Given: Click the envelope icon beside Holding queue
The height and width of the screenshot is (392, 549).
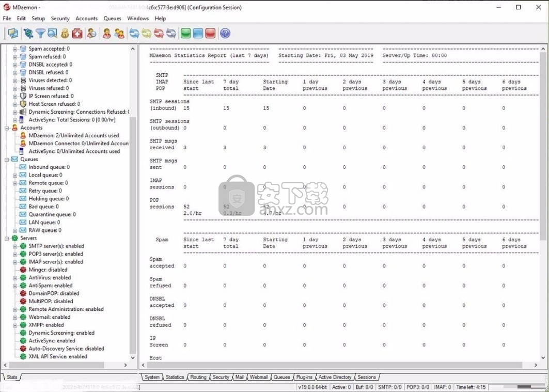Looking at the screenshot, I should click(23, 198).
